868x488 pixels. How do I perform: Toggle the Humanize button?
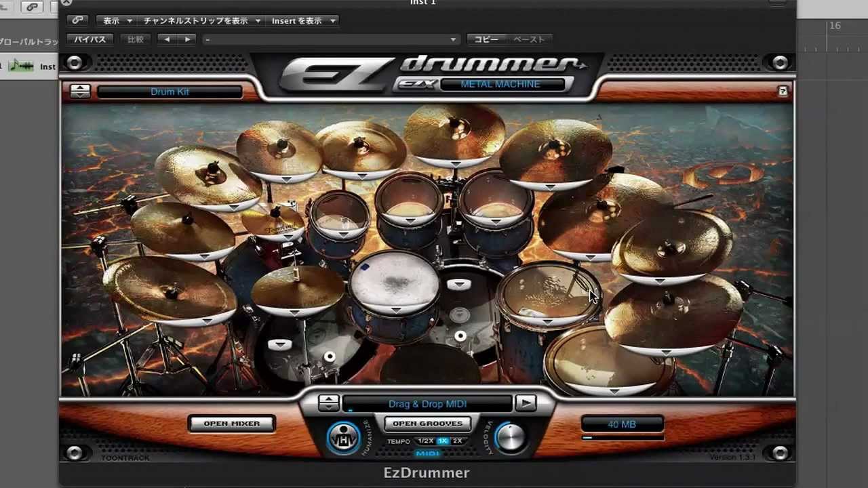point(343,437)
